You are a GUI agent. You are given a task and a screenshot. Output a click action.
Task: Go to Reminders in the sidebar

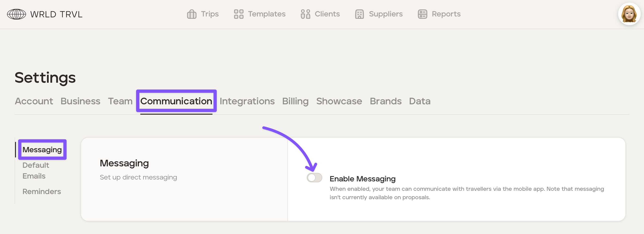(x=42, y=191)
